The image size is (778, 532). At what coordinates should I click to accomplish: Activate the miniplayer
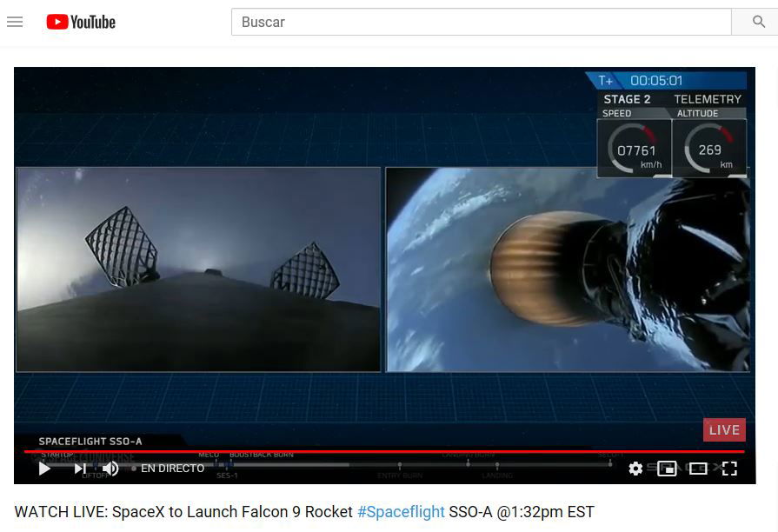667,469
